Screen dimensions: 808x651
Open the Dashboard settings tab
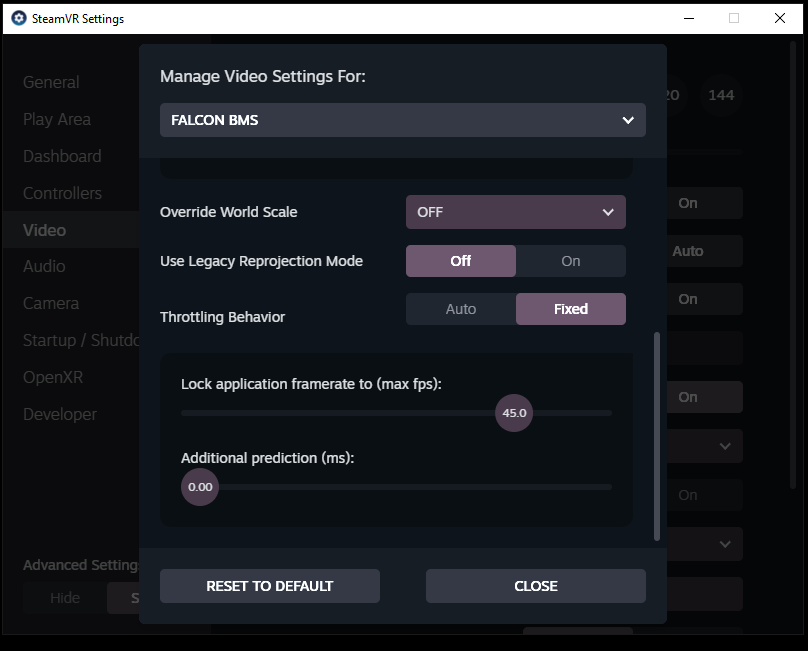[62, 156]
